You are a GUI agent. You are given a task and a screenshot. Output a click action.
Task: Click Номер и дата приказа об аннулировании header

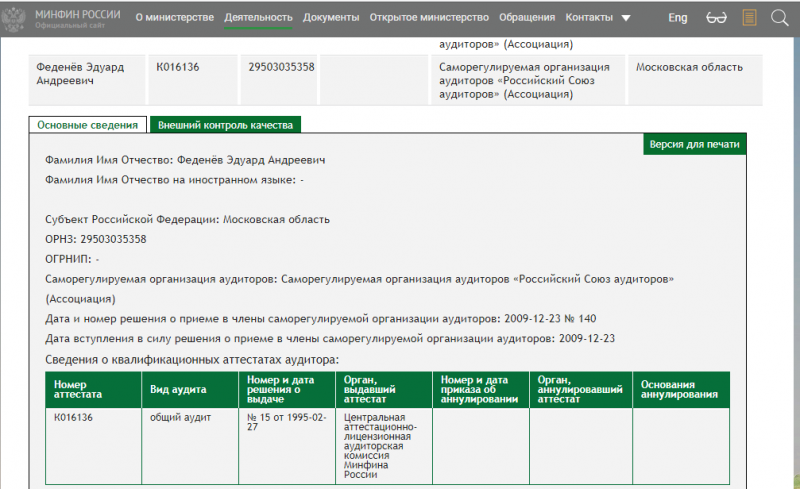[481, 389]
